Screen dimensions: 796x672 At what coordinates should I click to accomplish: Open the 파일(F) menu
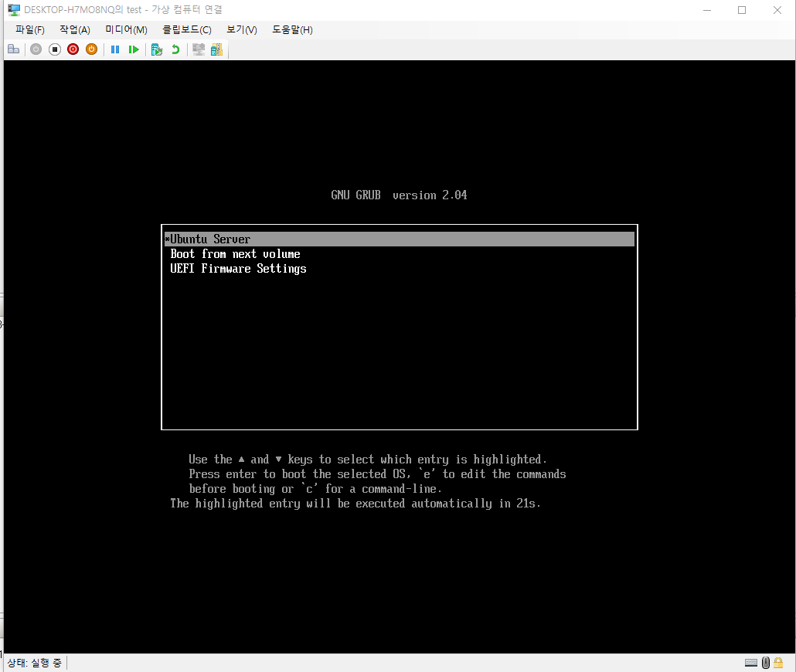30,29
